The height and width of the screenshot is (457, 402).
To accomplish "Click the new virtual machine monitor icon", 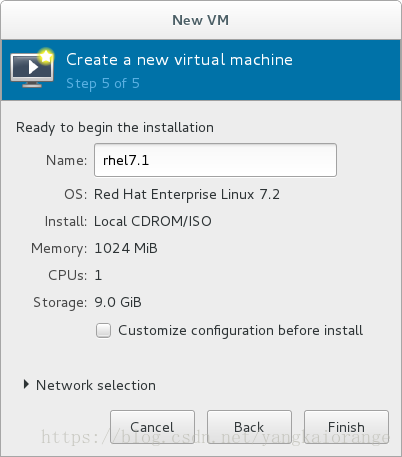I will (32, 68).
